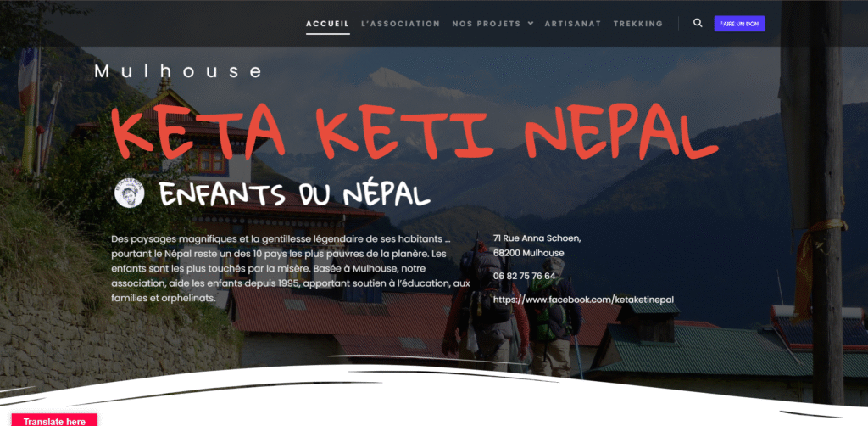The height and width of the screenshot is (426, 868).
Task: Click the round Keta Keti Nepal logo
Action: (x=130, y=193)
